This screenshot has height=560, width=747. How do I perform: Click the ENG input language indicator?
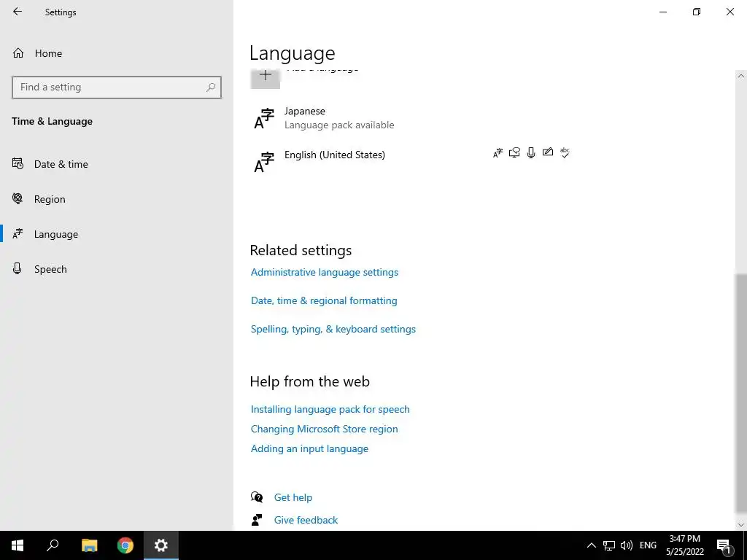(x=648, y=545)
